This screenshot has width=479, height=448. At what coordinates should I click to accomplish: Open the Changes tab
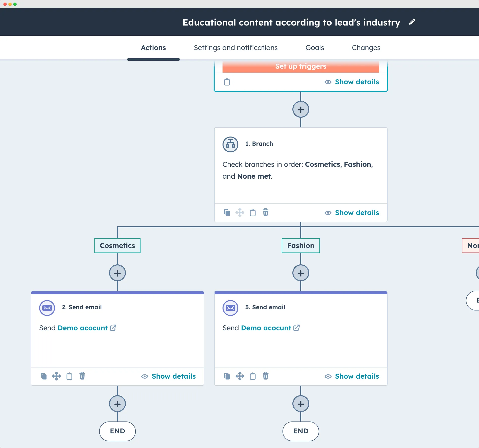tap(366, 48)
